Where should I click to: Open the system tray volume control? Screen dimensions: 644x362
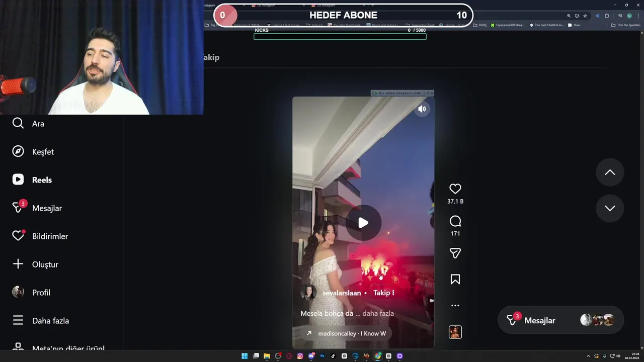tap(618, 356)
